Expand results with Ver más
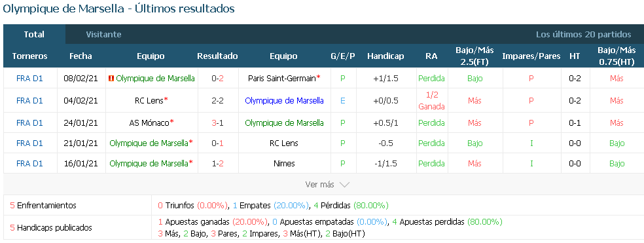 click(327, 185)
